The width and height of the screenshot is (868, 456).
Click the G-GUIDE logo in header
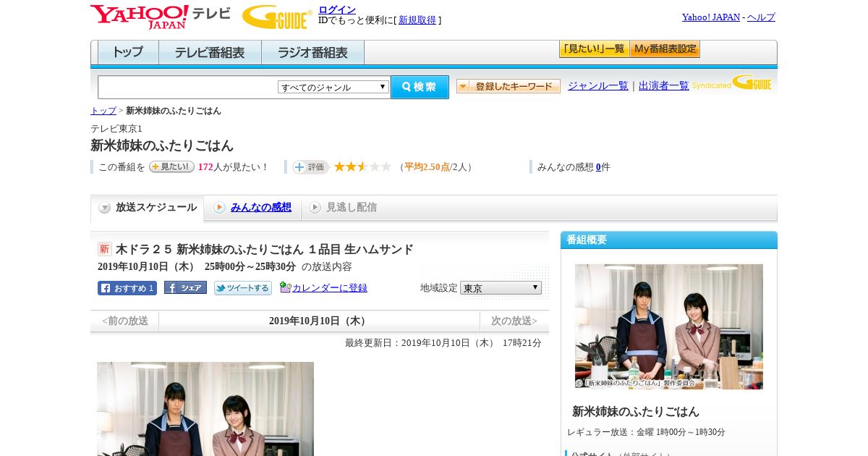(x=277, y=17)
